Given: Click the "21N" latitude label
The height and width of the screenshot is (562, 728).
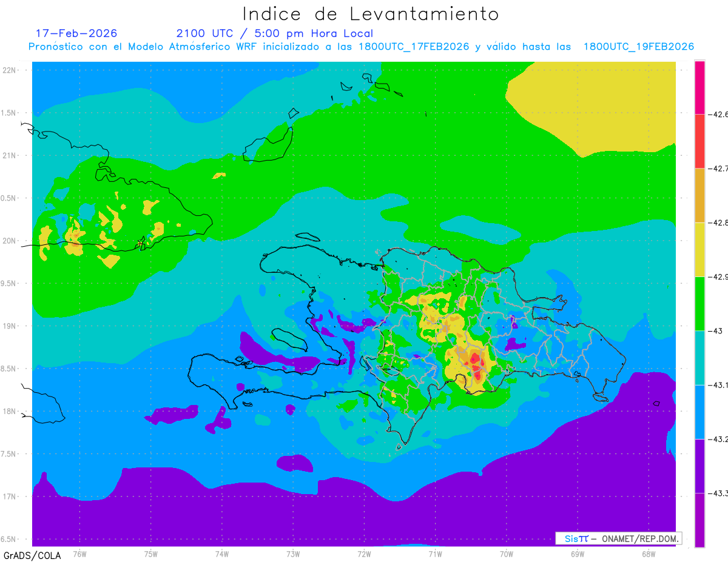Looking at the screenshot, I should point(10,155).
